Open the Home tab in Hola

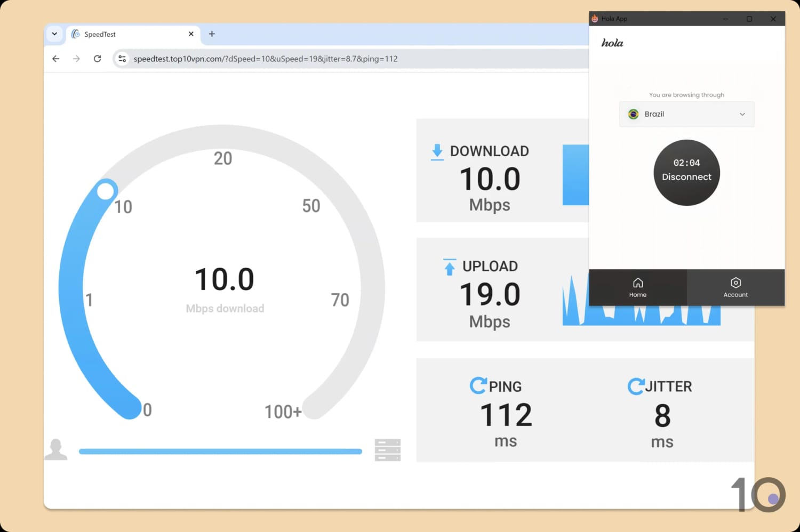[x=637, y=287]
